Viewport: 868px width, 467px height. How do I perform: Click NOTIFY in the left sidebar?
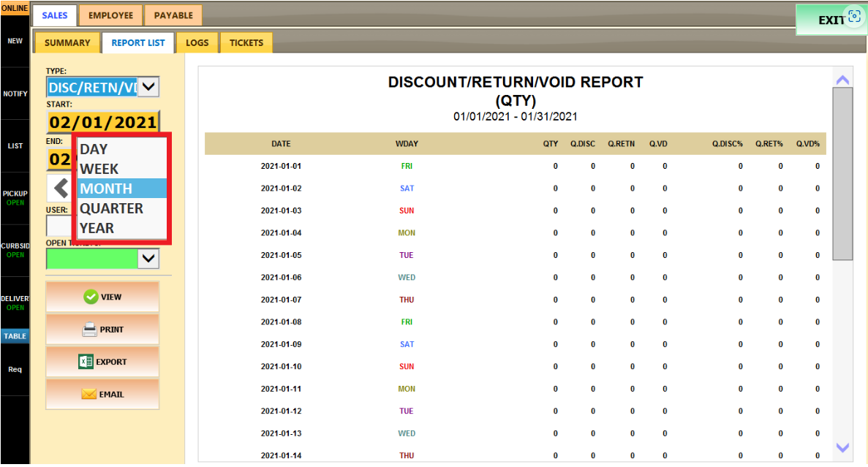coord(15,94)
